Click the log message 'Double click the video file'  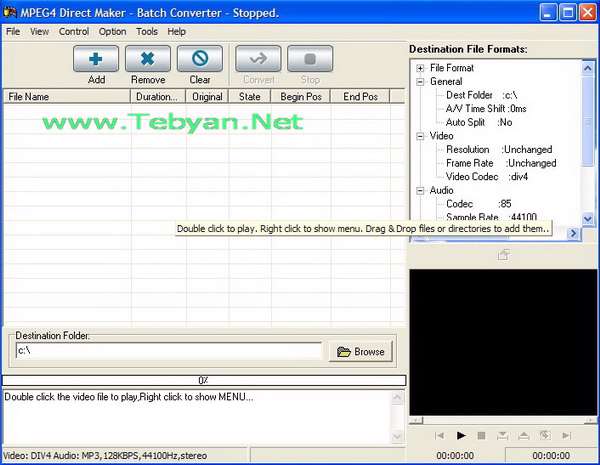click(x=129, y=397)
